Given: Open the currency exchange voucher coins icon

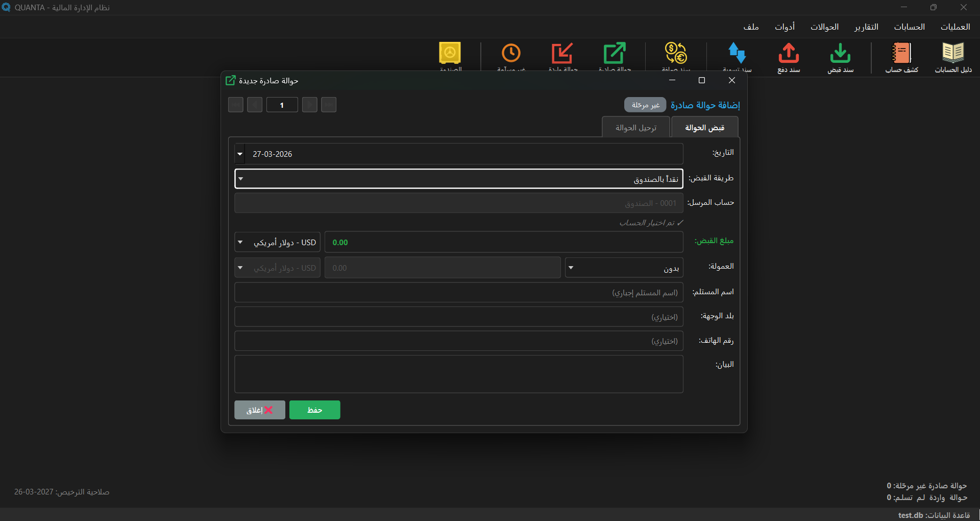Looking at the screenshot, I should [676, 53].
